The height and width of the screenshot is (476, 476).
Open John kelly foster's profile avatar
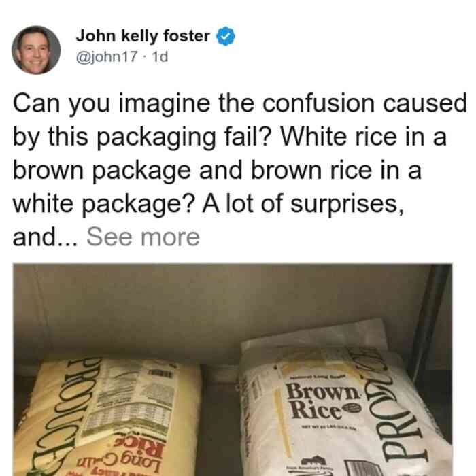click(36, 50)
